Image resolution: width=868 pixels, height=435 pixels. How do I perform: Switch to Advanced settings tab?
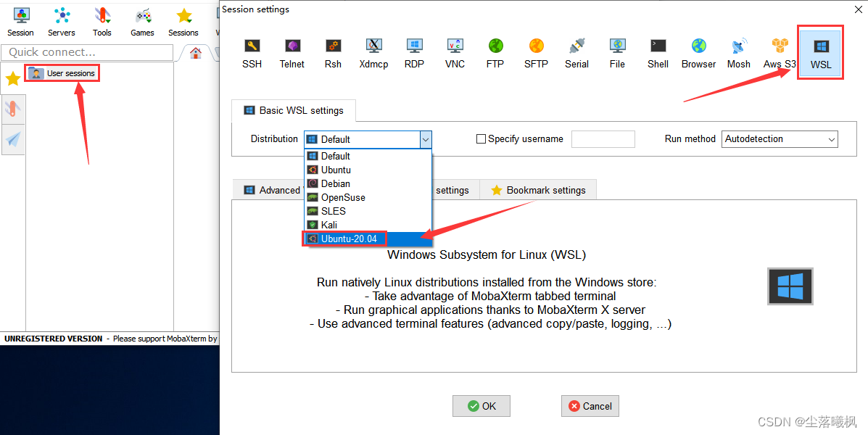pyautogui.click(x=268, y=190)
